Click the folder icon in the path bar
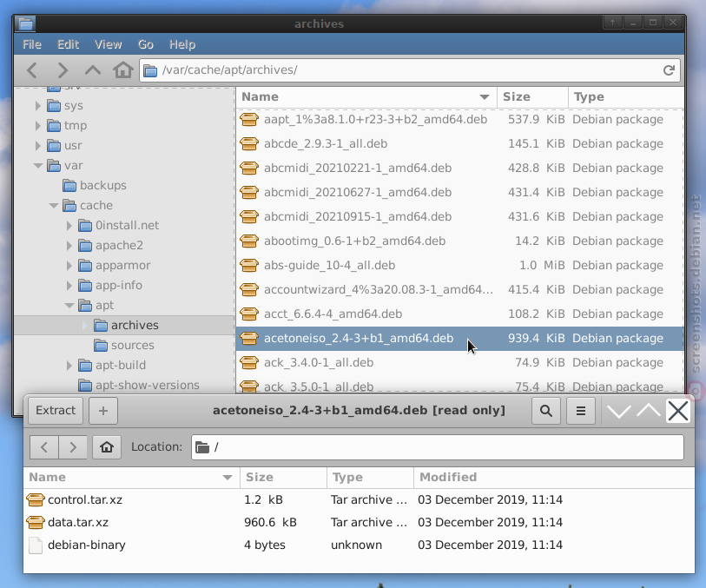The width and height of the screenshot is (706, 588). click(x=150, y=70)
